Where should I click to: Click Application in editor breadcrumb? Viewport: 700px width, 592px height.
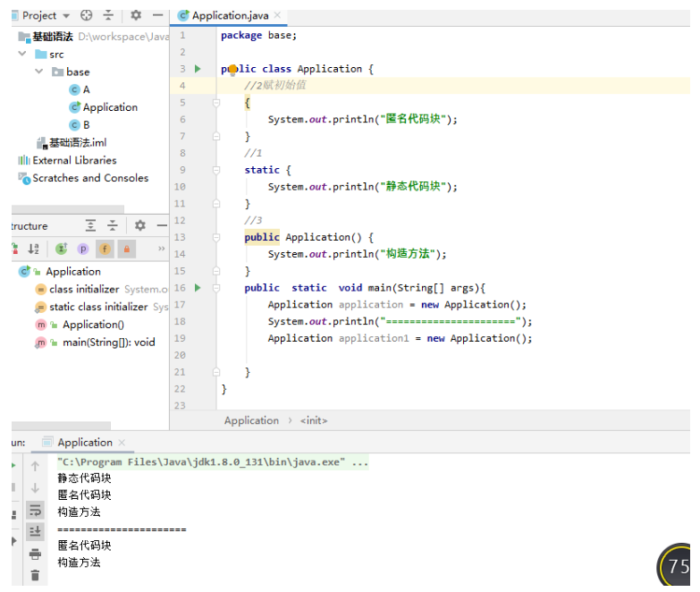[251, 420]
